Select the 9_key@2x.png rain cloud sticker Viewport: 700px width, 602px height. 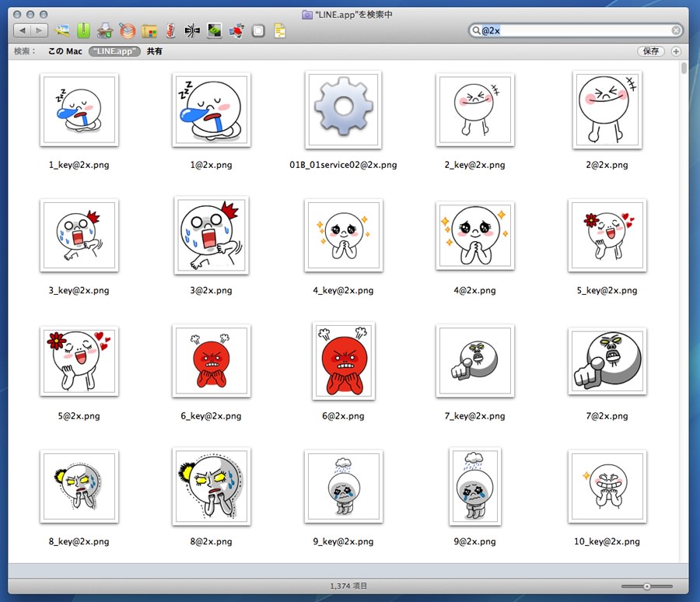(x=343, y=487)
